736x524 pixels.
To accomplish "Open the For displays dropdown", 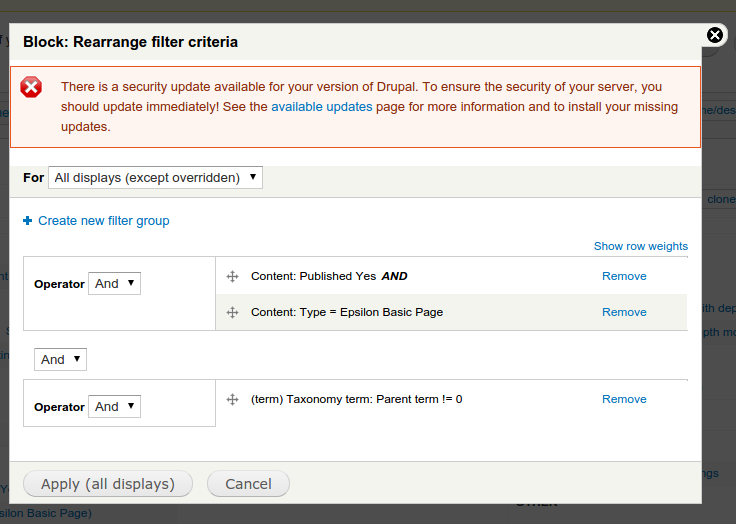I will [x=155, y=177].
